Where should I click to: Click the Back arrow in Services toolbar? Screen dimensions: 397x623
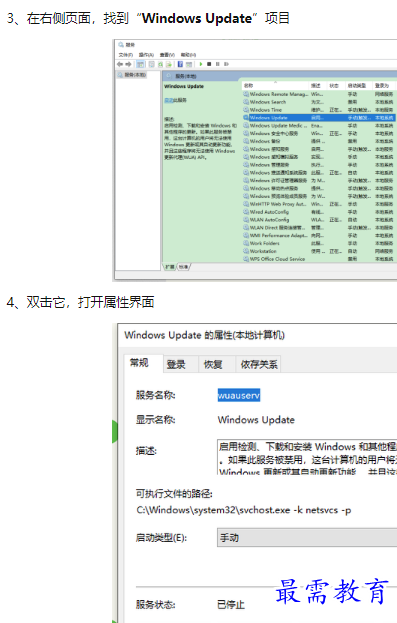(x=120, y=64)
